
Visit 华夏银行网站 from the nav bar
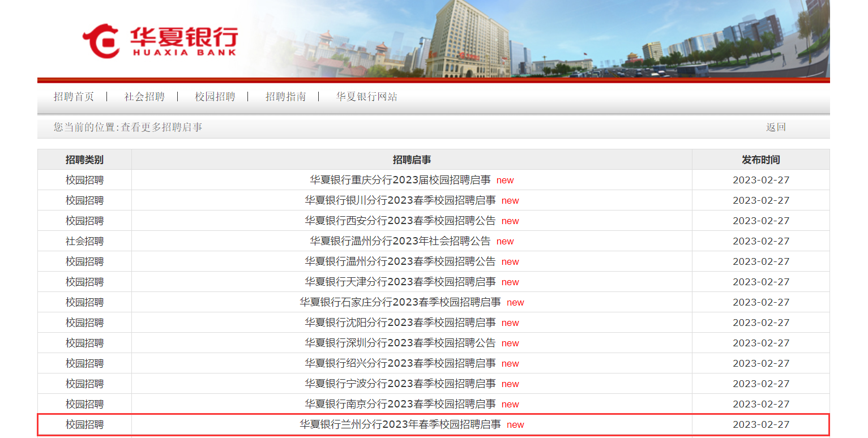click(366, 97)
